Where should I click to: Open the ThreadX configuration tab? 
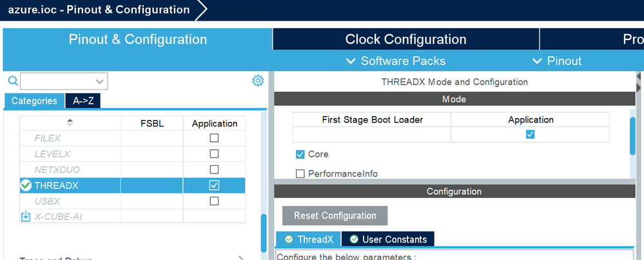click(308, 239)
